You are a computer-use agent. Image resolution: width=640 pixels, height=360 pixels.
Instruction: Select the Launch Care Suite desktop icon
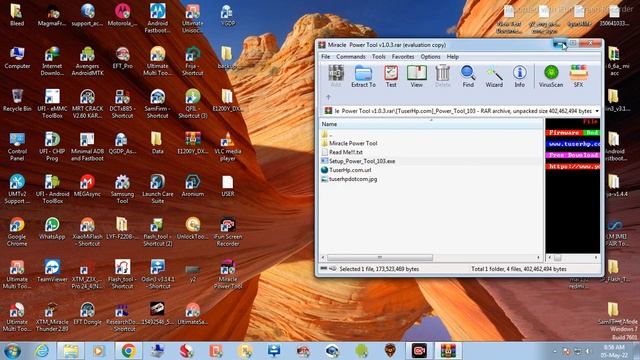(x=158, y=189)
